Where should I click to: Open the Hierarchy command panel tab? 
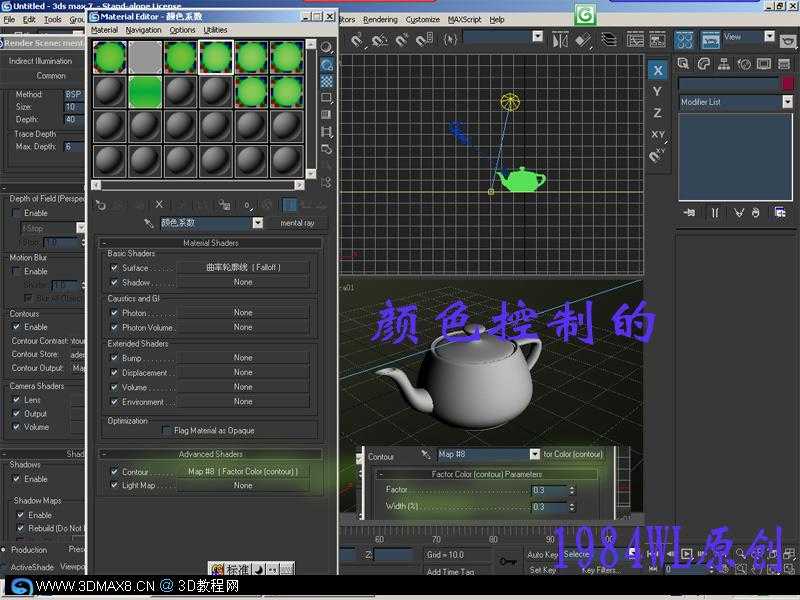click(725, 64)
